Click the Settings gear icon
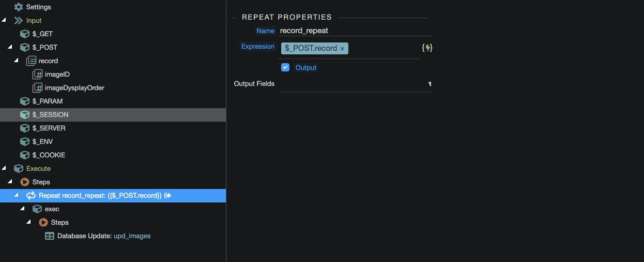Viewport: 644px width, 262px height. tap(19, 7)
